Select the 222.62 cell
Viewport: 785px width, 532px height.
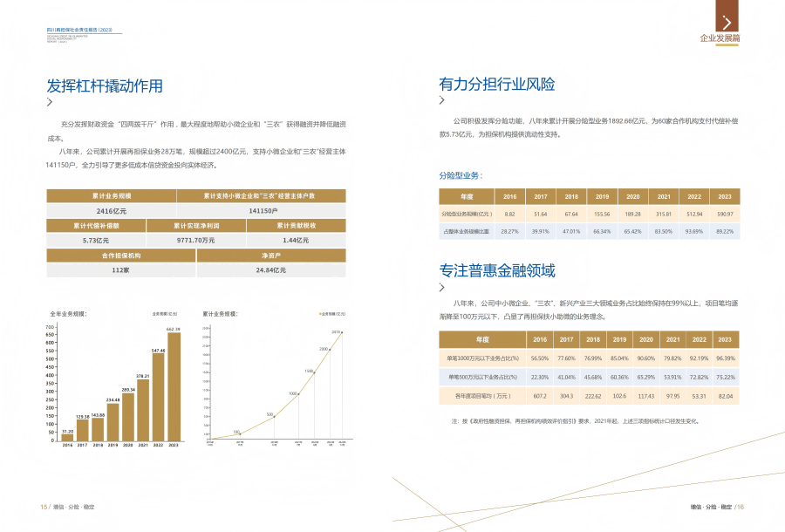click(593, 396)
